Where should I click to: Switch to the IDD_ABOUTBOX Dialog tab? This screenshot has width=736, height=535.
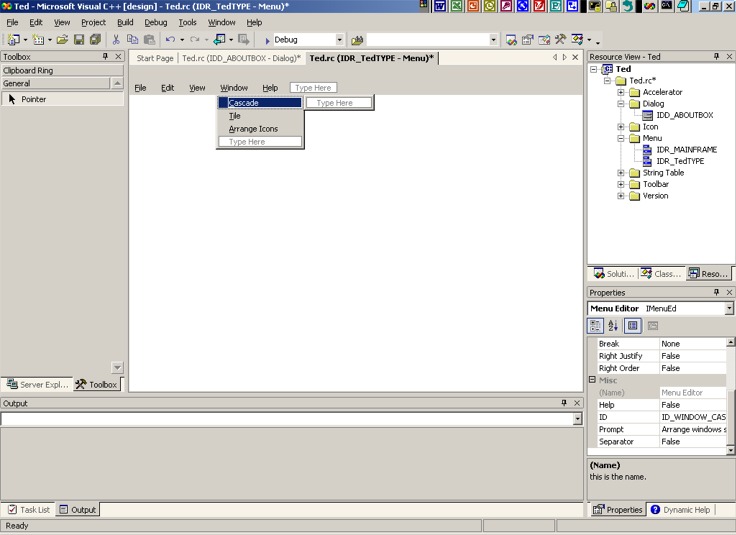[241, 58]
